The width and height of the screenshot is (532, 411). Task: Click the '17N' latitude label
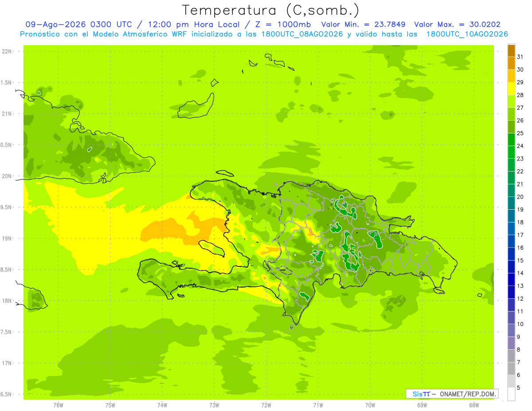pos(8,363)
